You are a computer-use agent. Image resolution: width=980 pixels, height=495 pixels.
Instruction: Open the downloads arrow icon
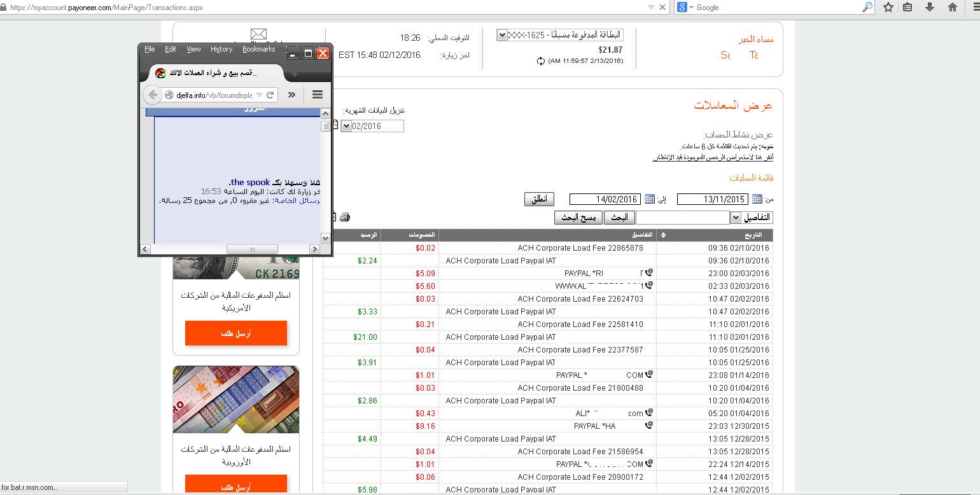point(930,7)
